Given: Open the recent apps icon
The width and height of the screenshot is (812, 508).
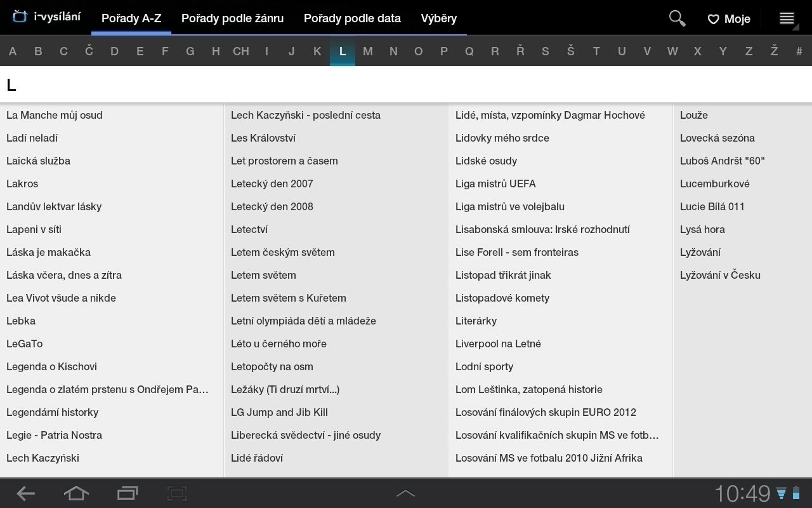Looking at the screenshot, I should click(x=128, y=493).
